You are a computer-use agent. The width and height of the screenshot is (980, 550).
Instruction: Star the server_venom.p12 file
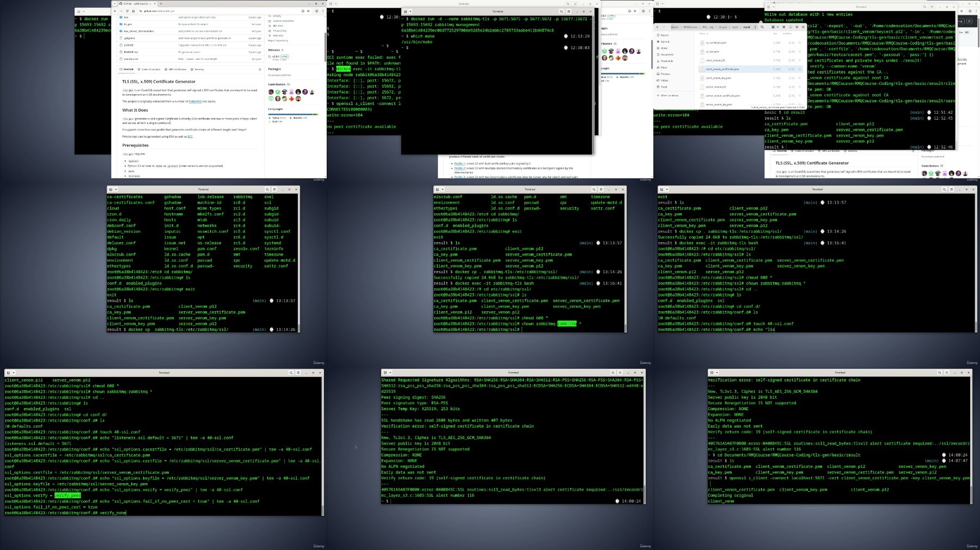[800, 87]
